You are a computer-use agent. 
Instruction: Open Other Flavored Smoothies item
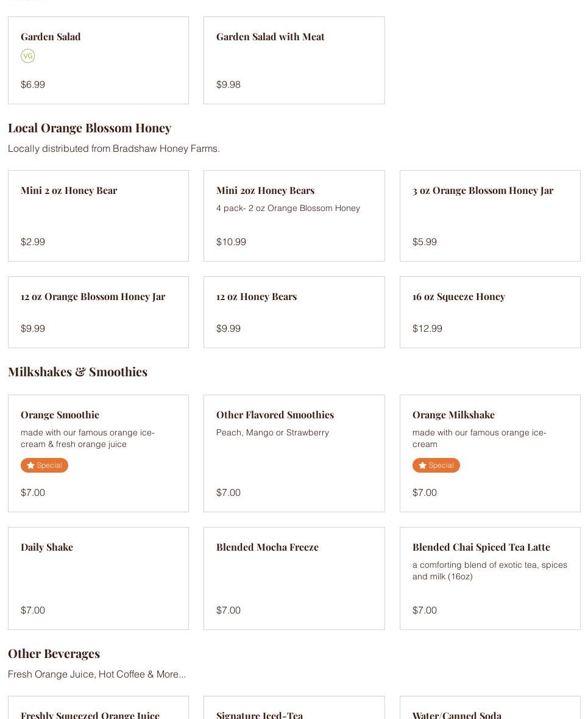coord(294,453)
